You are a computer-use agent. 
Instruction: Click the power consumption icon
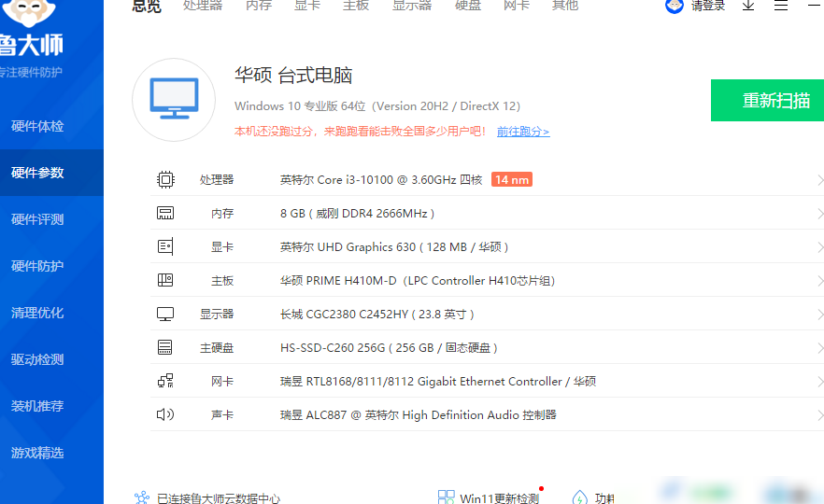pyautogui.click(x=579, y=497)
